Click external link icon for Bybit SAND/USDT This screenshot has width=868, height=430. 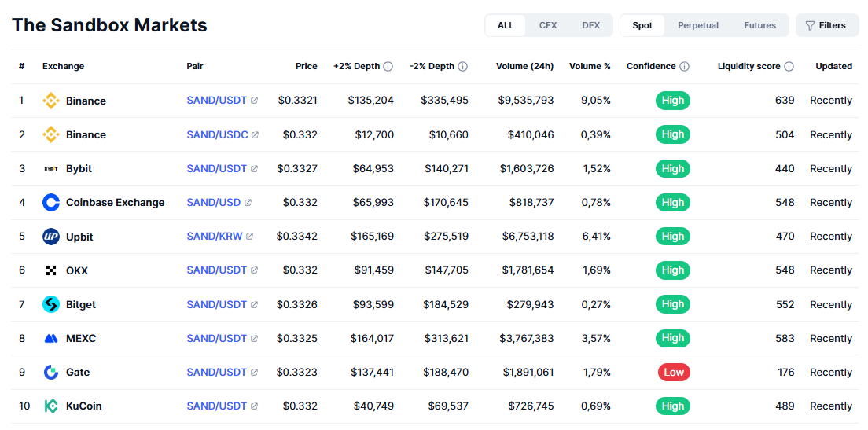[x=254, y=169]
